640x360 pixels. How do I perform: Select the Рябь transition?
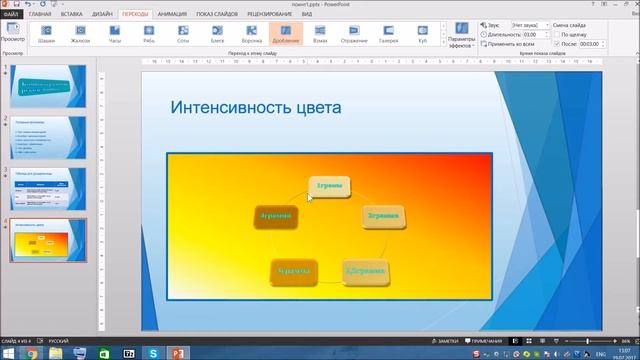tap(149, 34)
